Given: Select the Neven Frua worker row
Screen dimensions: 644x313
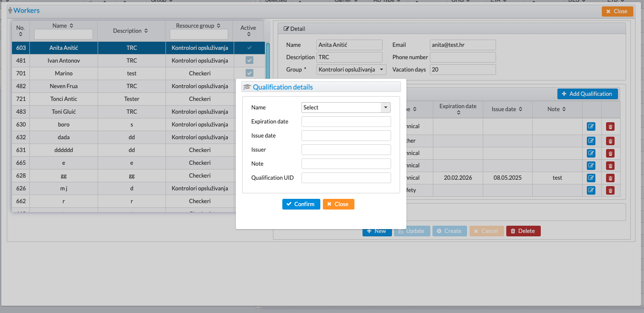Looking at the screenshot, I should (64, 86).
